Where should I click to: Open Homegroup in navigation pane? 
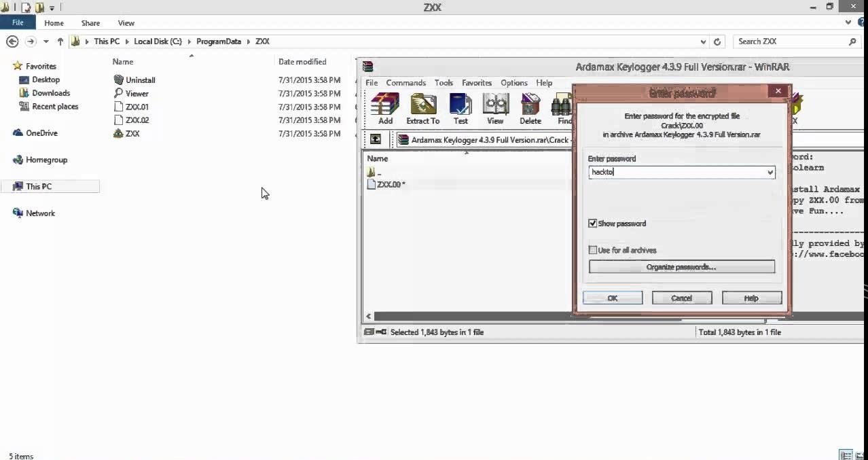coord(41,160)
